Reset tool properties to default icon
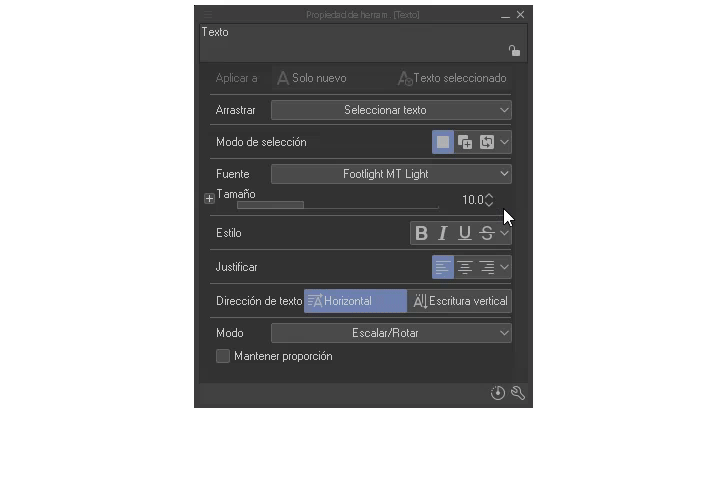 pyautogui.click(x=498, y=393)
